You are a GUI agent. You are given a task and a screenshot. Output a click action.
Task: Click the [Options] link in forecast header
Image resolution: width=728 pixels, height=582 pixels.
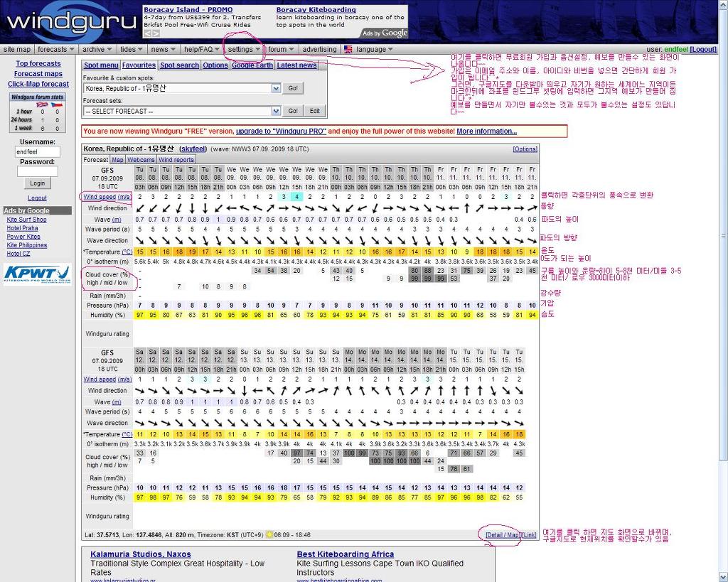coord(525,149)
